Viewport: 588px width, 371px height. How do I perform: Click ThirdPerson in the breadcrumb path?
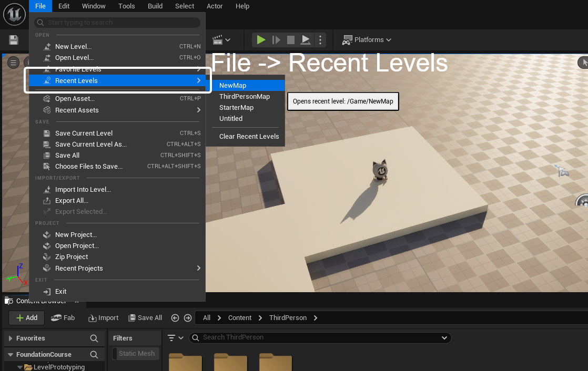[x=288, y=318]
